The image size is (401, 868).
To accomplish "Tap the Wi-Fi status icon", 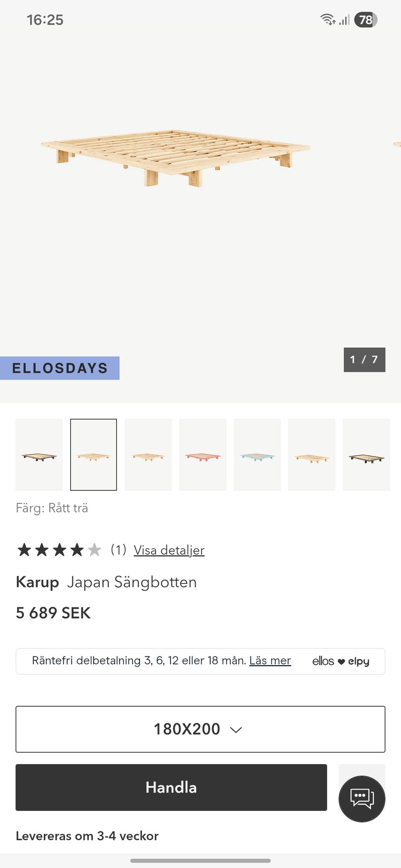I will (x=327, y=20).
